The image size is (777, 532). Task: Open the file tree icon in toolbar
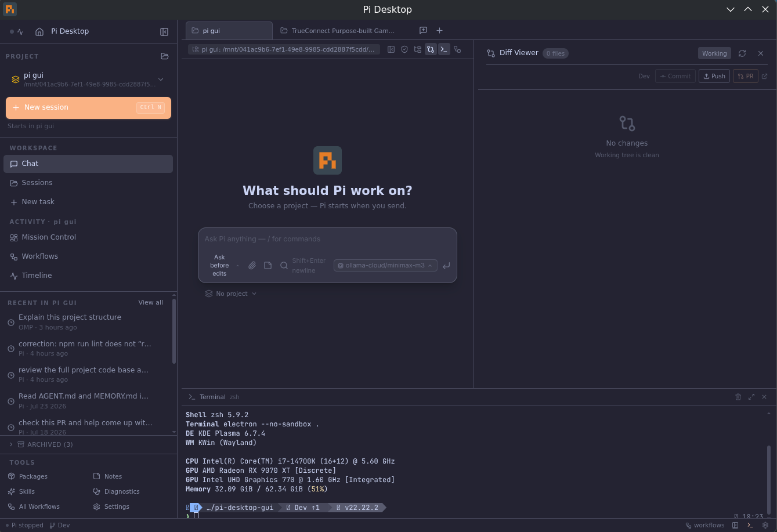point(417,49)
